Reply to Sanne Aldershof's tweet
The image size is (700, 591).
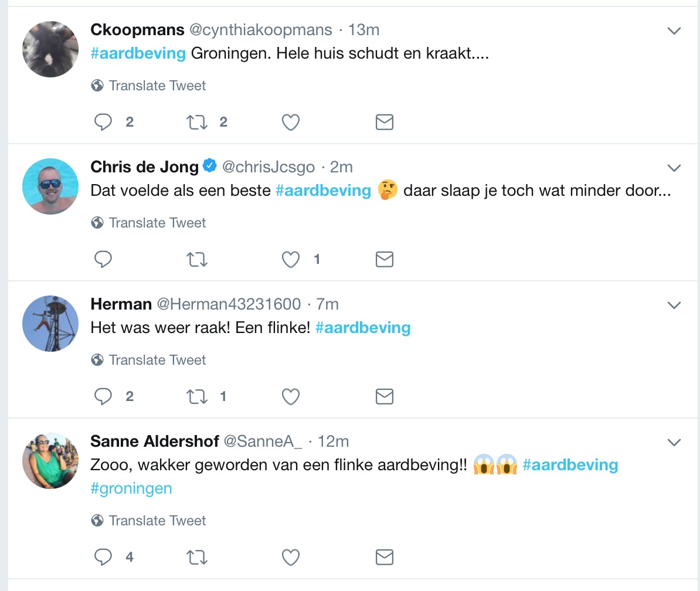click(103, 557)
